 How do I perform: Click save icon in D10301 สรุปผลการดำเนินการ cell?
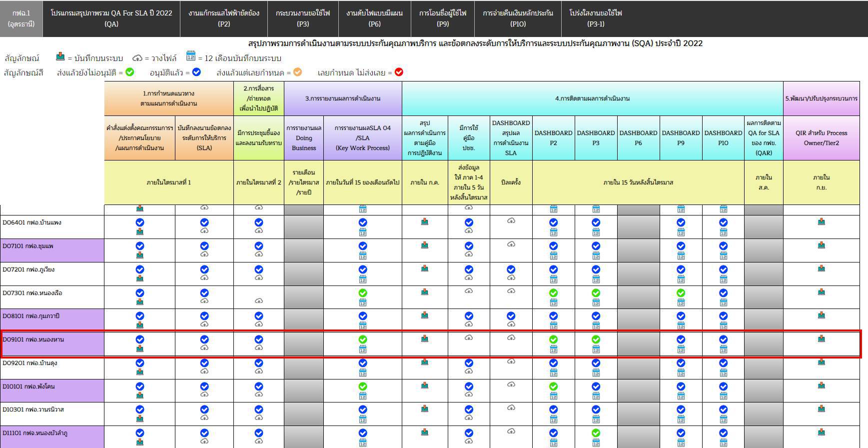[x=424, y=408]
